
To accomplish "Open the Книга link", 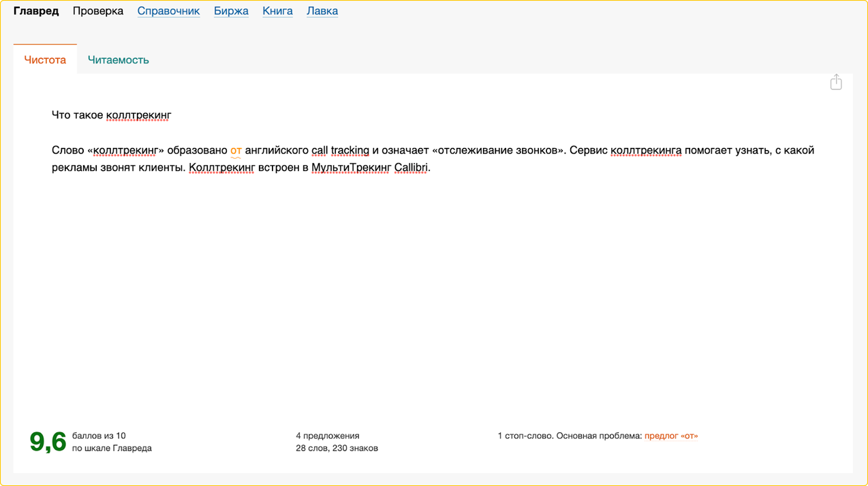I will pyautogui.click(x=277, y=11).
